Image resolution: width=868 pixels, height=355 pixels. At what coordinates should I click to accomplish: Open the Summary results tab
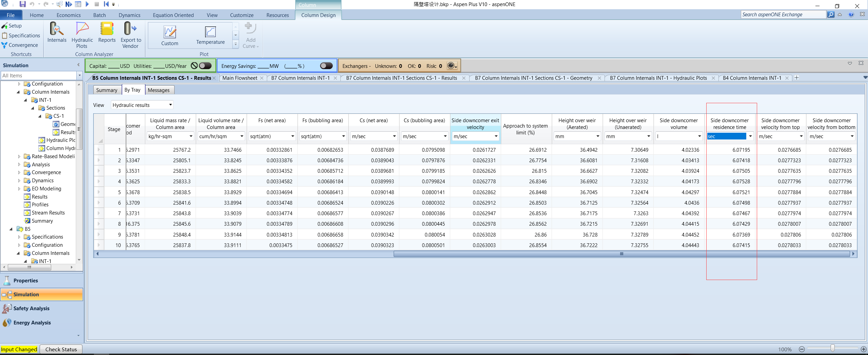point(106,90)
